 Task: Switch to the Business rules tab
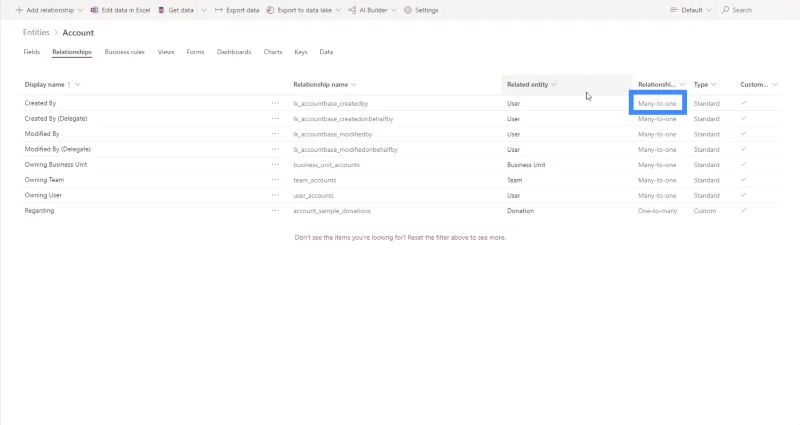point(124,52)
